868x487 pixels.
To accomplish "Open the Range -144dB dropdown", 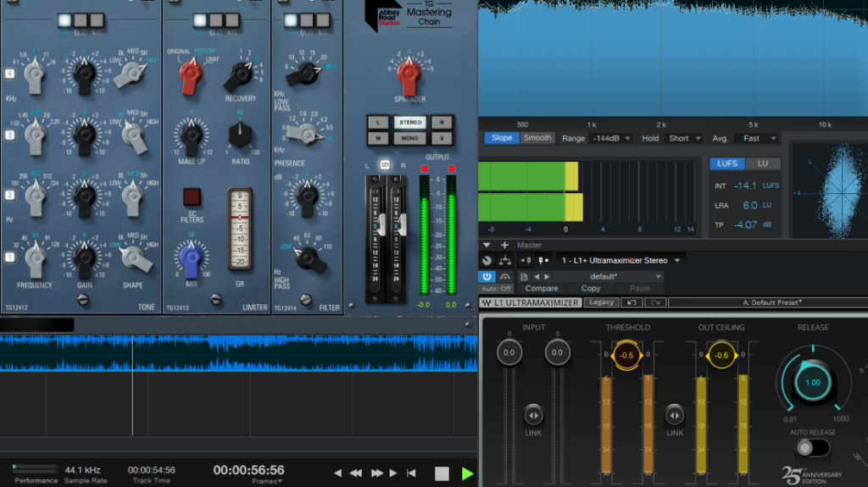I will click(x=610, y=138).
